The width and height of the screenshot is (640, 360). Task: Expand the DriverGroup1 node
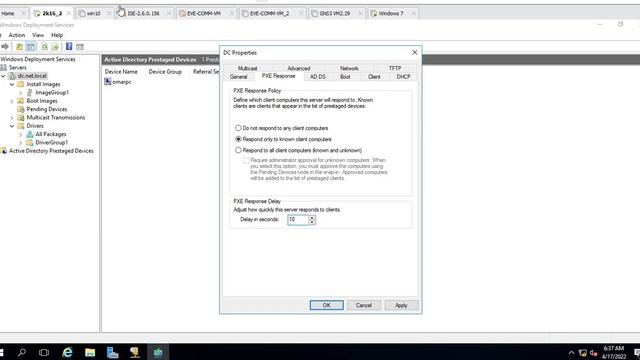pos(20,142)
